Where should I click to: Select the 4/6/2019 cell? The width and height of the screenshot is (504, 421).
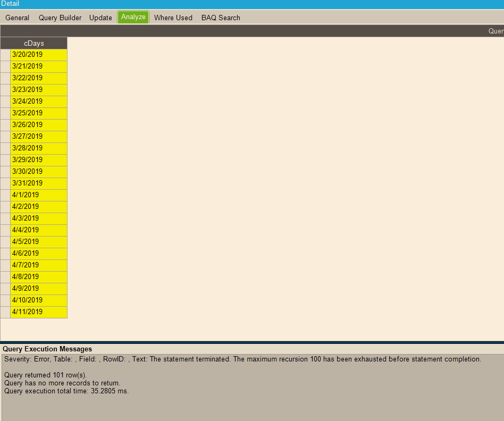pos(39,254)
